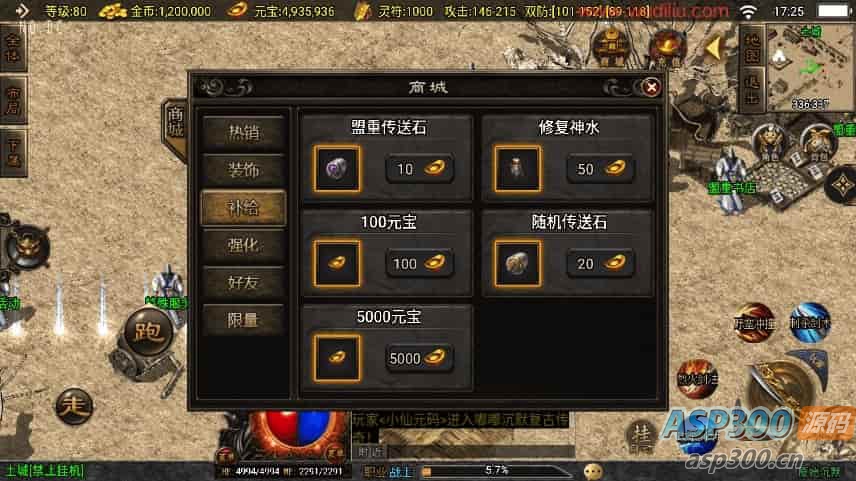
Task: Buy 修复神水 for 50 yuanbao
Action: pos(600,169)
